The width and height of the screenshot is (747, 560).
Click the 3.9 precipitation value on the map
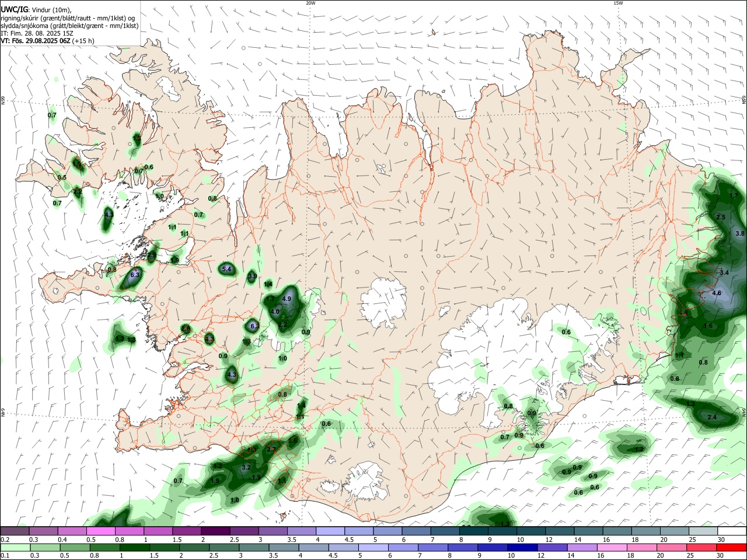[253, 276]
